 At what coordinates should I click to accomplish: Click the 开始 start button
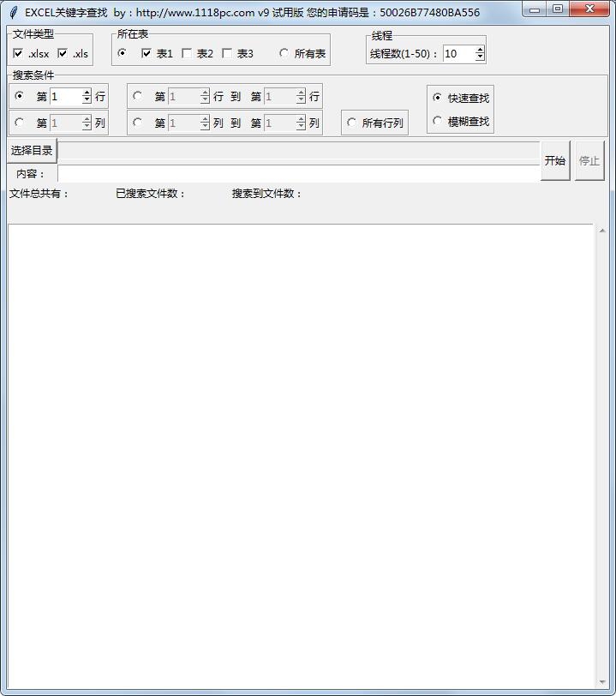tap(555, 160)
